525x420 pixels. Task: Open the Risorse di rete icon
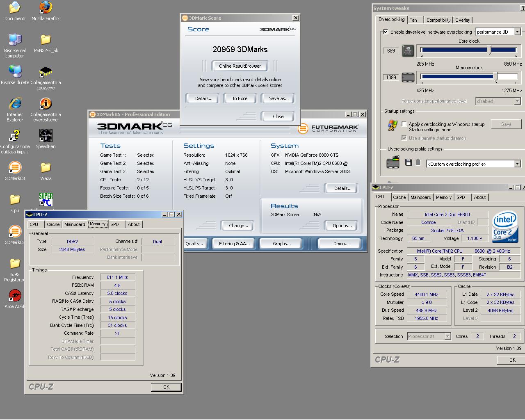pyautogui.click(x=15, y=75)
